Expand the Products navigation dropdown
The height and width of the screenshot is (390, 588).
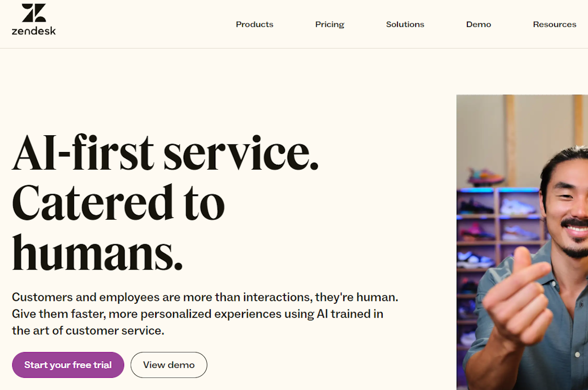tap(254, 24)
